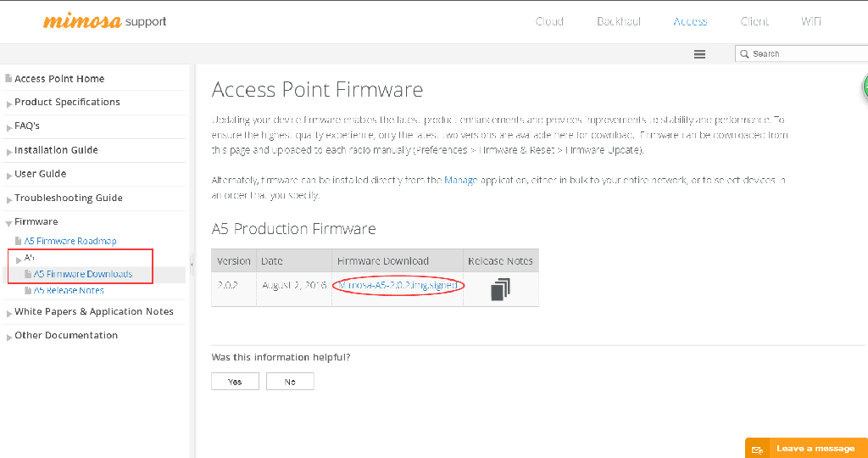Open the 2.0.2 release notes icon
Image resolution: width=868 pixels, height=458 pixels.
tap(500, 289)
